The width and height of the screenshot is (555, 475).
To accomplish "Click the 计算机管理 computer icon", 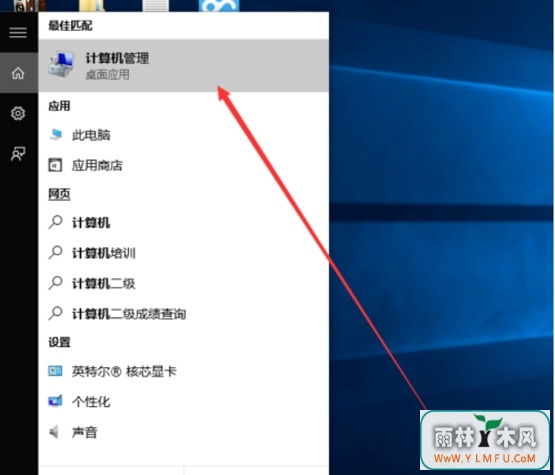I will coord(62,64).
